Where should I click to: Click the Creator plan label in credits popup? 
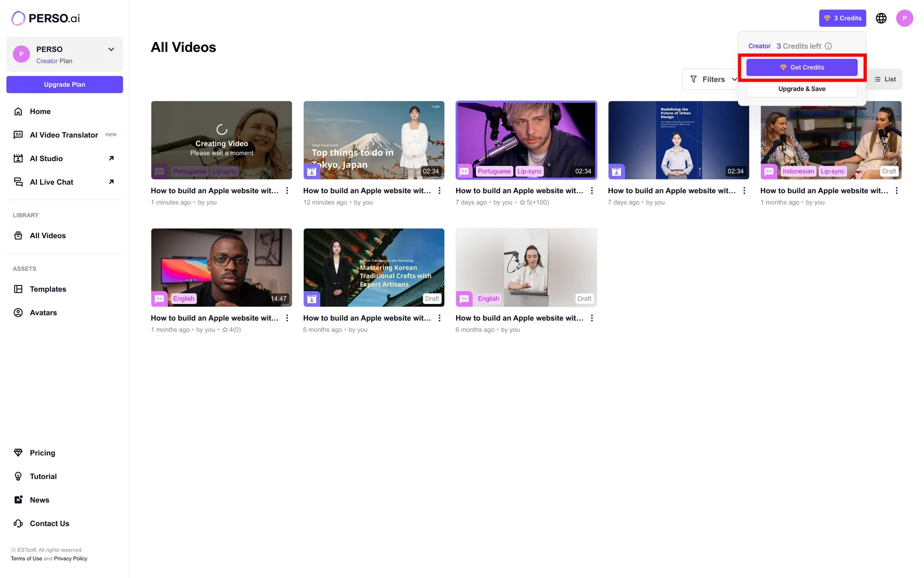[x=759, y=46]
